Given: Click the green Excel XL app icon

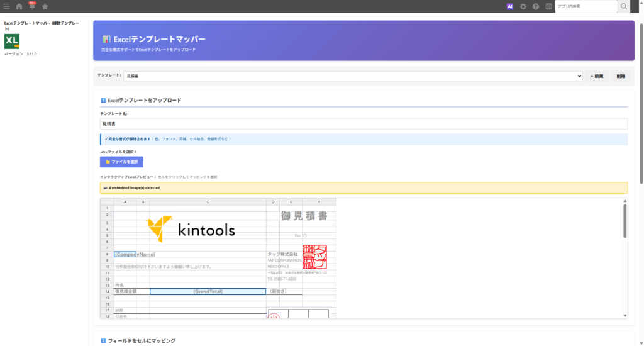Looking at the screenshot, I should [x=12, y=42].
